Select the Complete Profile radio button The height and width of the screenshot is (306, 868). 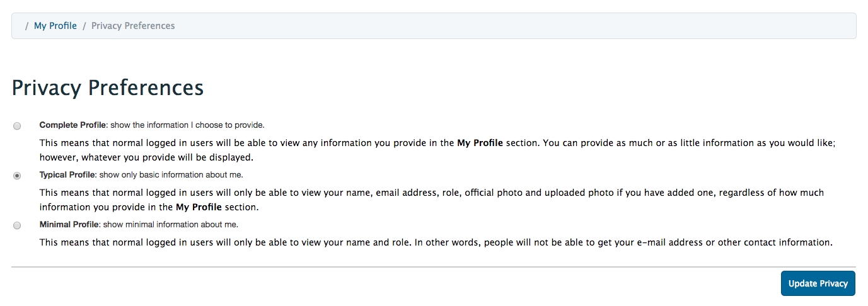(x=17, y=126)
